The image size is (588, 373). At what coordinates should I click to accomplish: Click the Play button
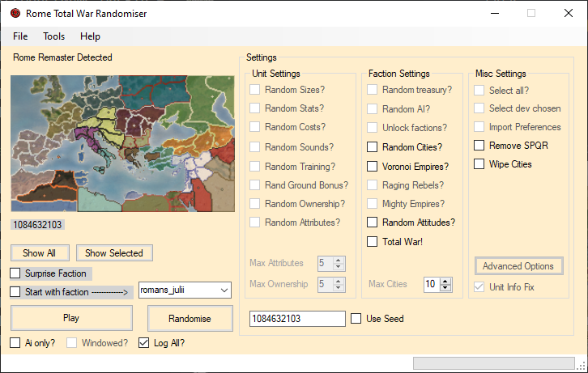pyautogui.click(x=71, y=318)
